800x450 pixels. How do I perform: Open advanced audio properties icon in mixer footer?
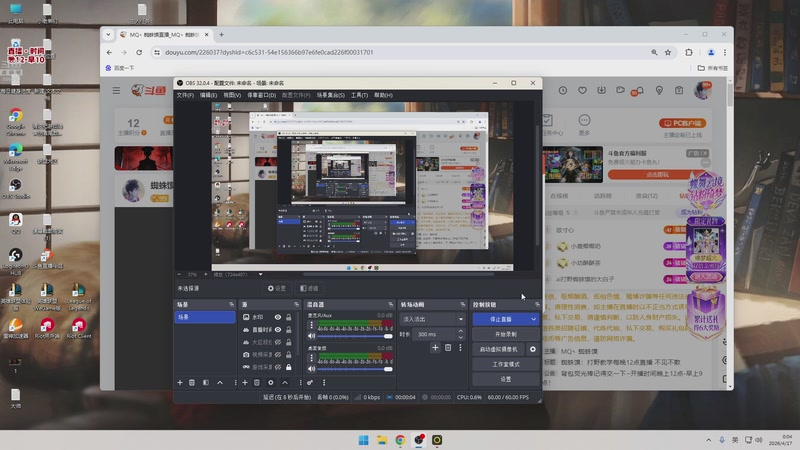310,383
